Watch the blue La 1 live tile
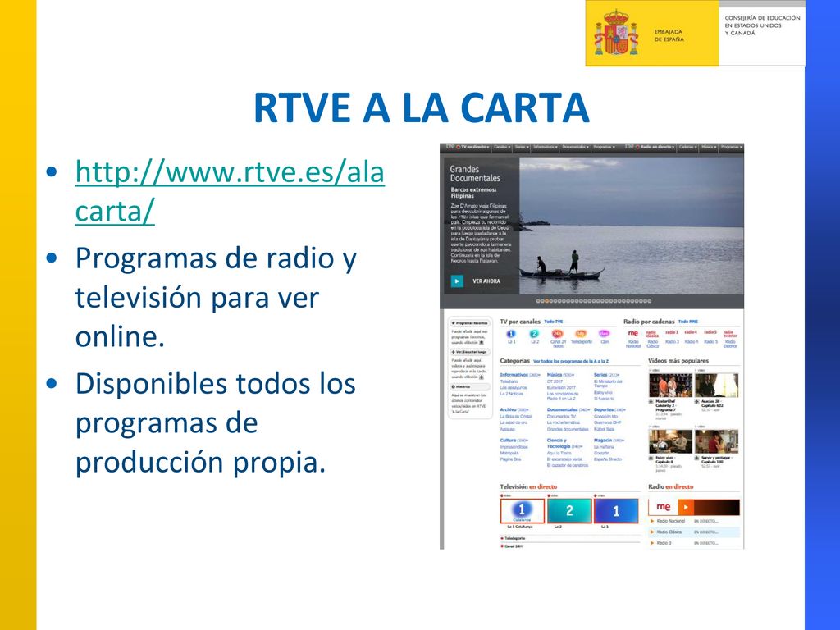 (616, 510)
